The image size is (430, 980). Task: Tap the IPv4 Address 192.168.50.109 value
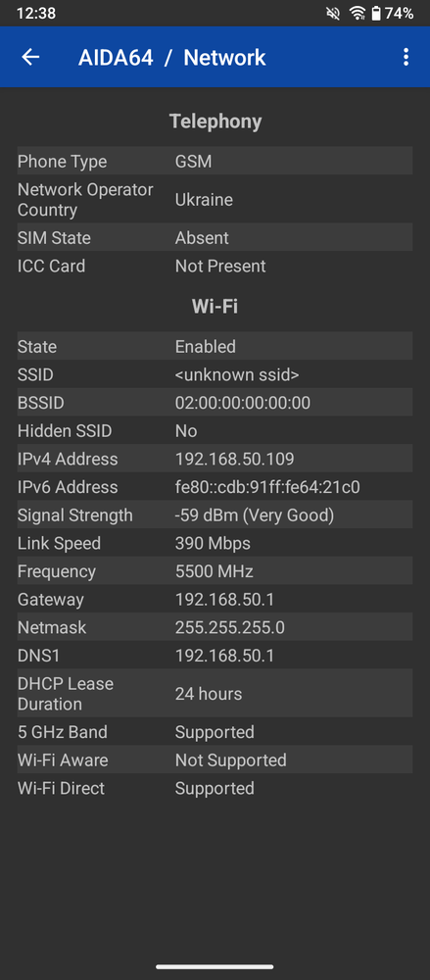pos(234,459)
